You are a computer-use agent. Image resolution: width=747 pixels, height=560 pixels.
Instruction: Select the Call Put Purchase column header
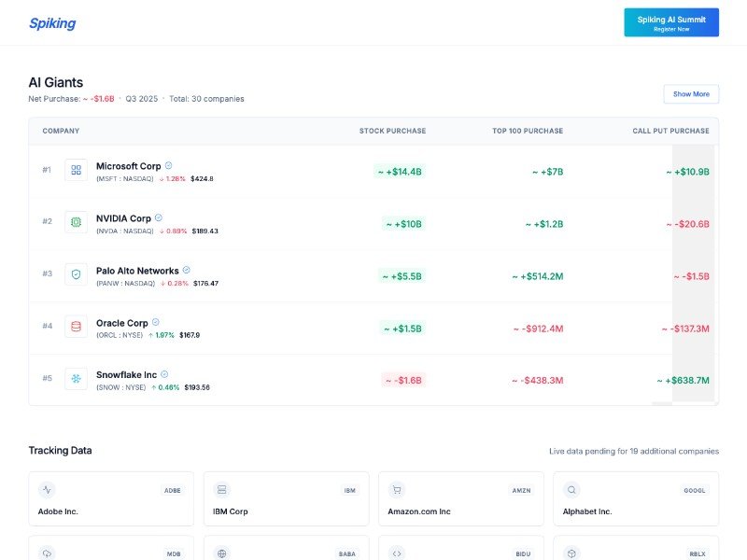pyautogui.click(x=670, y=131)
